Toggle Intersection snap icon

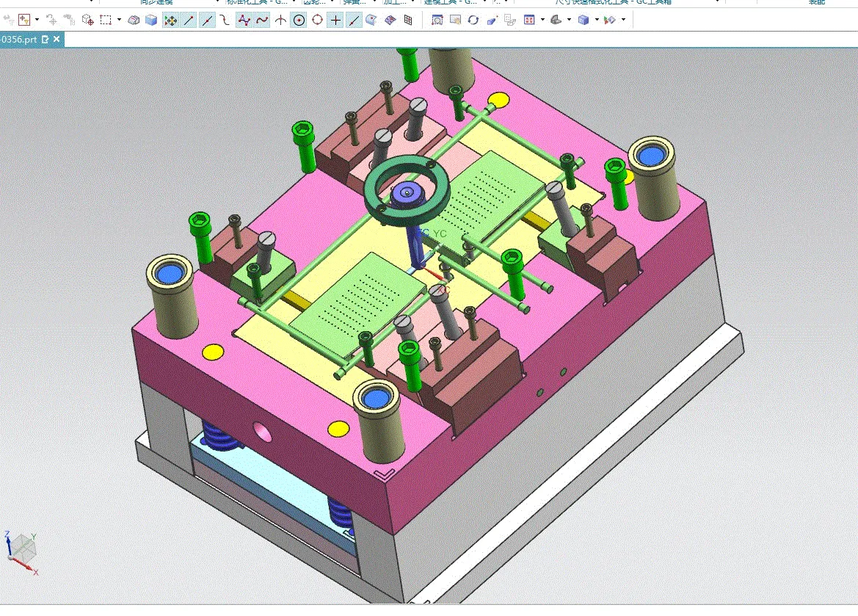pos(280,21)
